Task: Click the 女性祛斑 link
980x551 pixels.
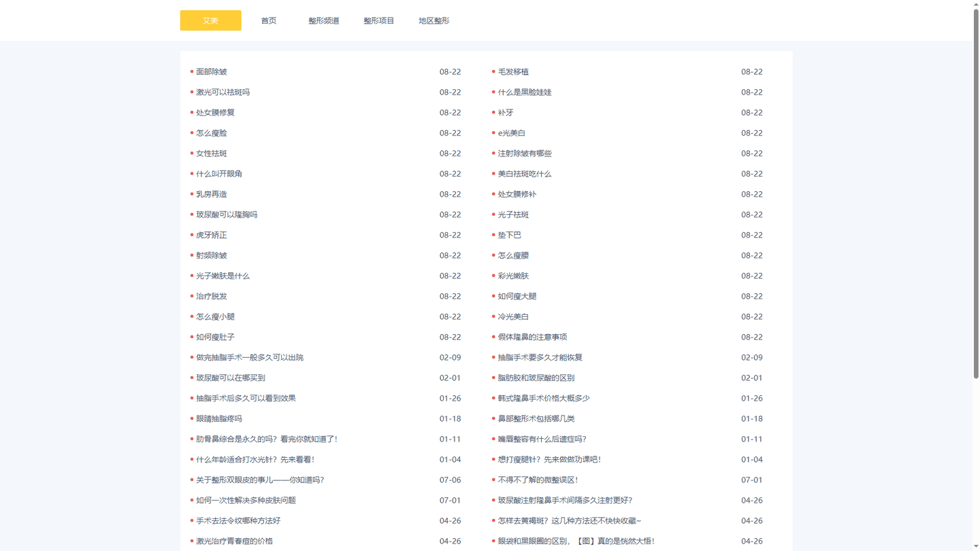Action: 212,153
